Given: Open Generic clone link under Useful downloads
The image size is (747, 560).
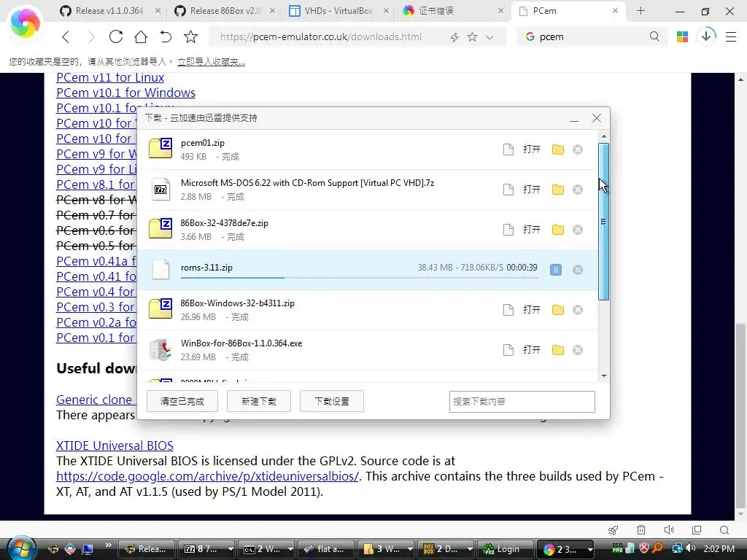Looking at the screenshot, I should pyautogui.click(x=94, y=400).
